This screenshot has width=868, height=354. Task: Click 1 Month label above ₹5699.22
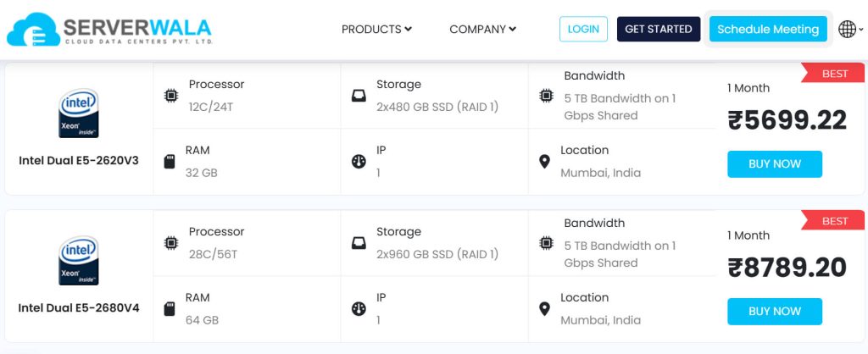coord(748,88)
